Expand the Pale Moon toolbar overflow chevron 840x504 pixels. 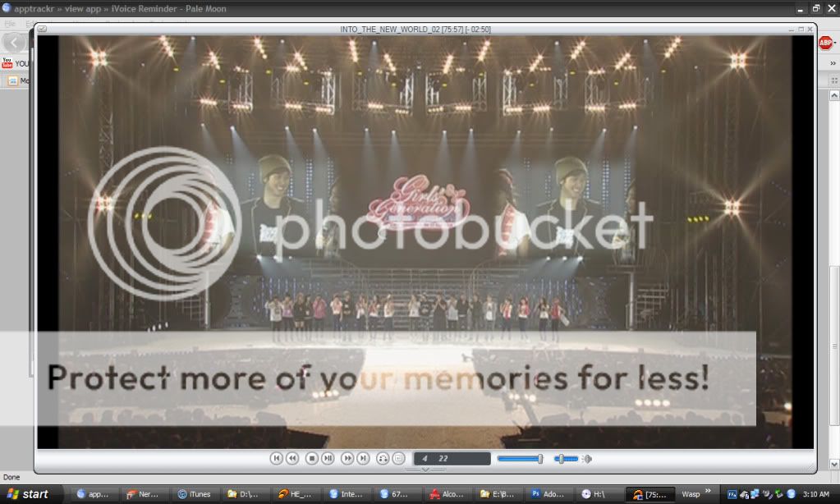(x=833, y=63)
